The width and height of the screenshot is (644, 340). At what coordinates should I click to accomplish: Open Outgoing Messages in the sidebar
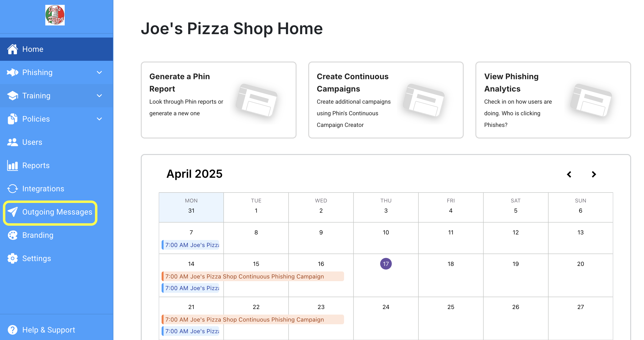(x=50, y=212)
